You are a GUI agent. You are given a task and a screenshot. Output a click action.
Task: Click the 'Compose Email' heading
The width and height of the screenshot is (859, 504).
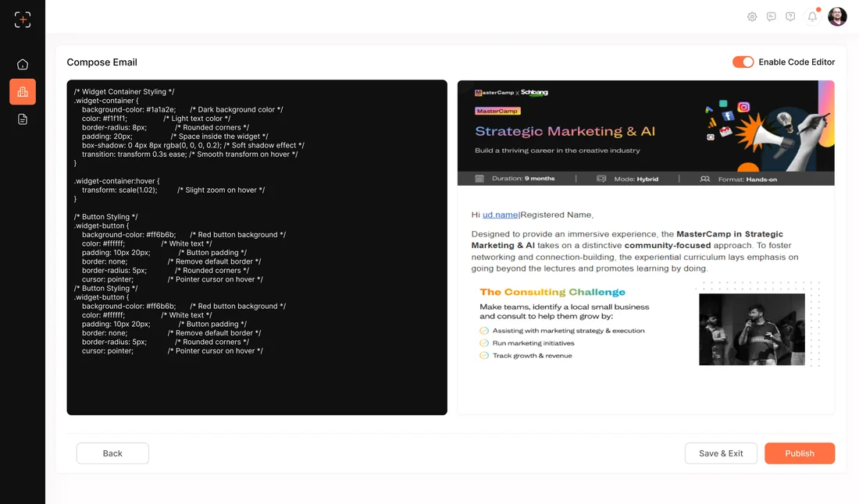102,62
